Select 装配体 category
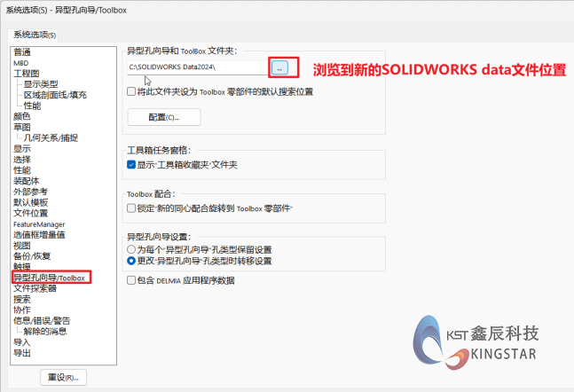Viewport: 574px width, 392px height. click(x=27, y=181)
